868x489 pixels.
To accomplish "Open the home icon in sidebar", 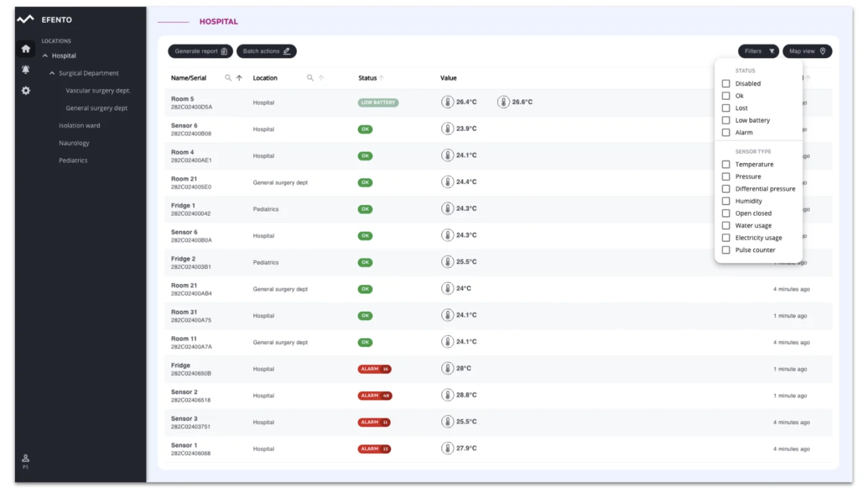I will pos(25,48).
